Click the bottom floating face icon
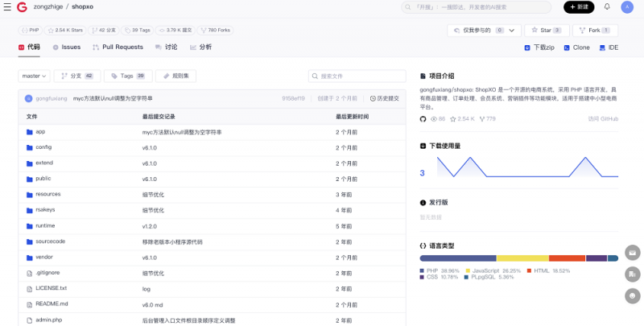This screenshot has width=644, height=326. (x=633, y=295)
